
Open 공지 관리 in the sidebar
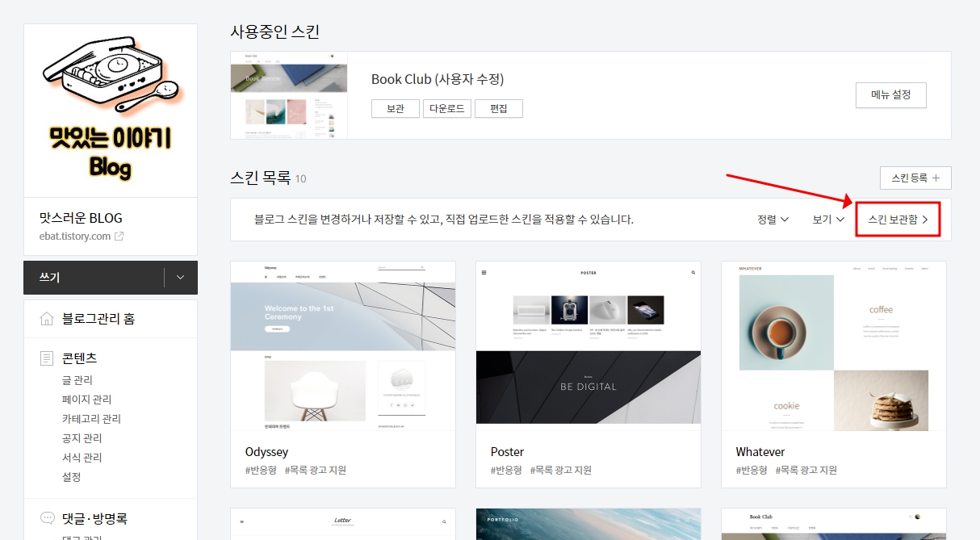click(82, 438)
